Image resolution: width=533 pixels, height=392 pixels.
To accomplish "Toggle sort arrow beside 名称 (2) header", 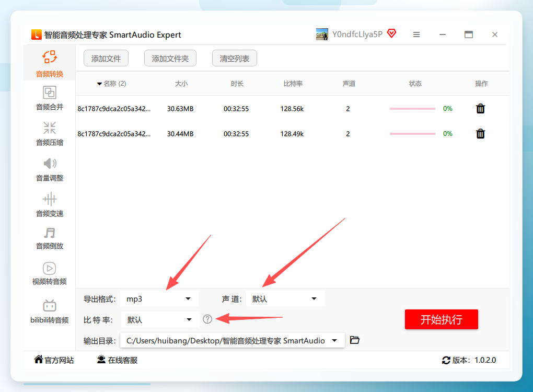I will pos(99,84).
